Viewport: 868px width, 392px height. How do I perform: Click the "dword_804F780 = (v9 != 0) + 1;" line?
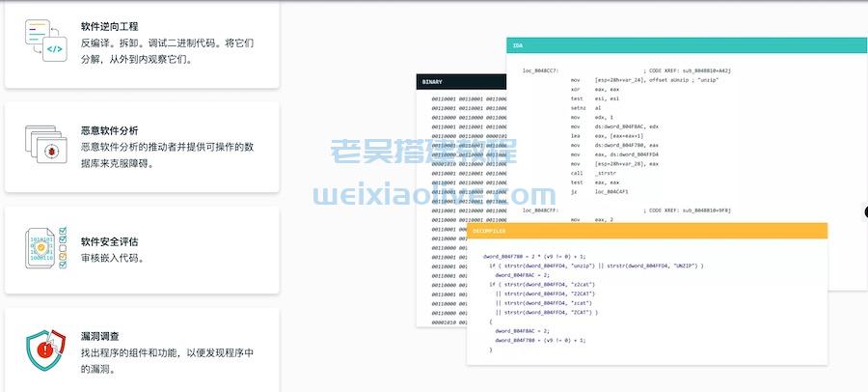pyautogui.click(x=540, y=341)
